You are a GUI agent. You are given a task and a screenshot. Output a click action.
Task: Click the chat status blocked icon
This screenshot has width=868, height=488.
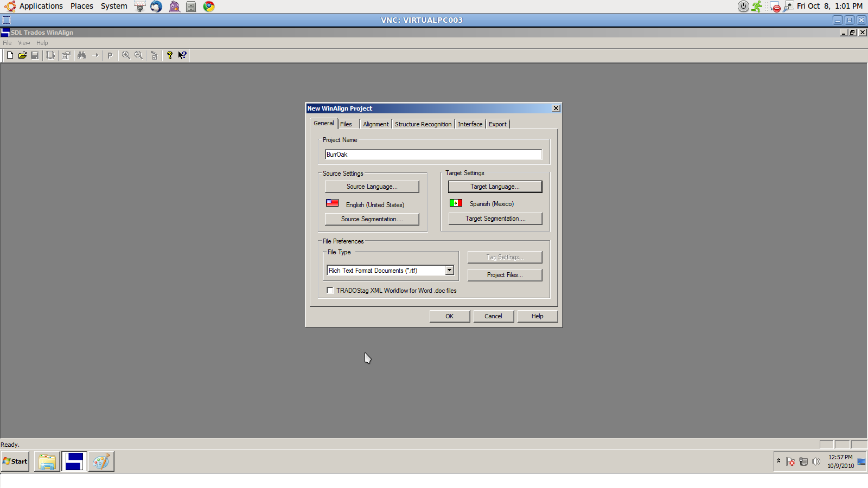(775, 7)
